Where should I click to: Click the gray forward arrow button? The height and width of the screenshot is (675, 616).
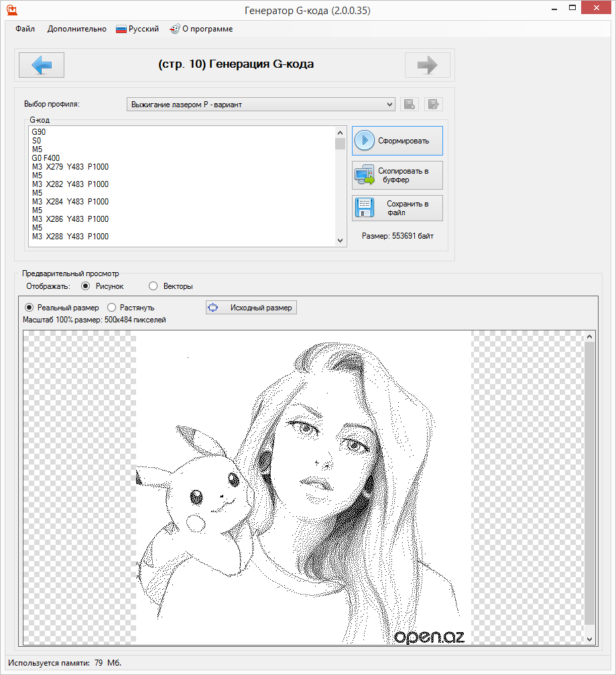pos(427,65)
